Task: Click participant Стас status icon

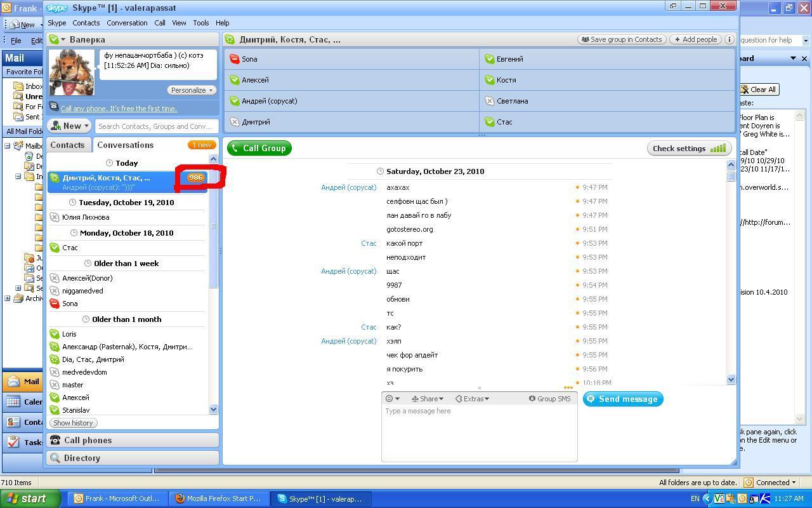Action: 489,122
